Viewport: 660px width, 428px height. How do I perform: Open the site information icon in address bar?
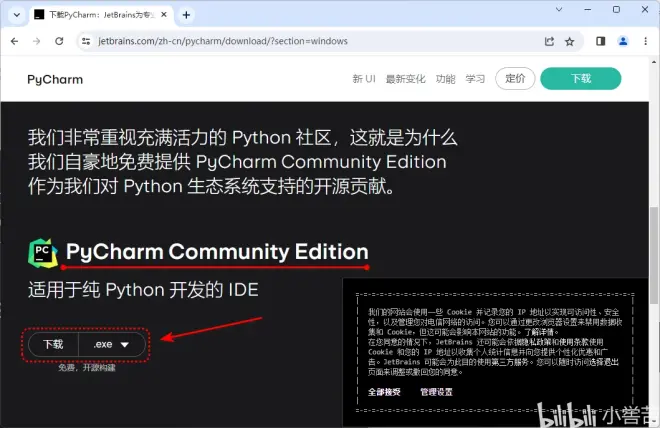coord(86,41)
